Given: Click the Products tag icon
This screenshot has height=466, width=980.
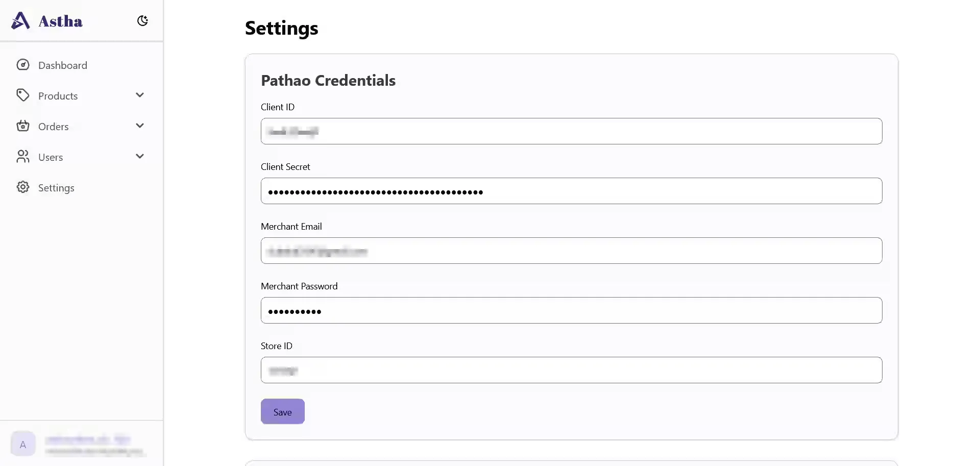Looking at the screenshot, I should 23,95.
